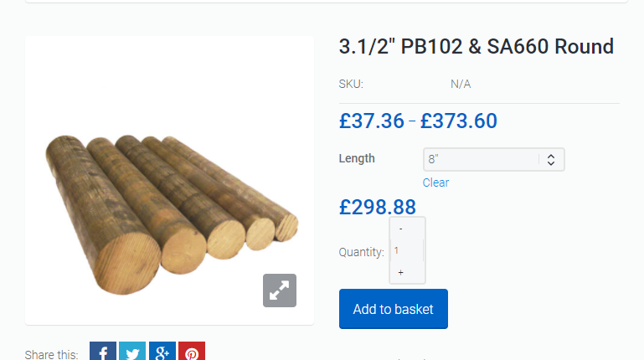
Task: Click the fullscreen expand image icon
Action: pos(279,291)
